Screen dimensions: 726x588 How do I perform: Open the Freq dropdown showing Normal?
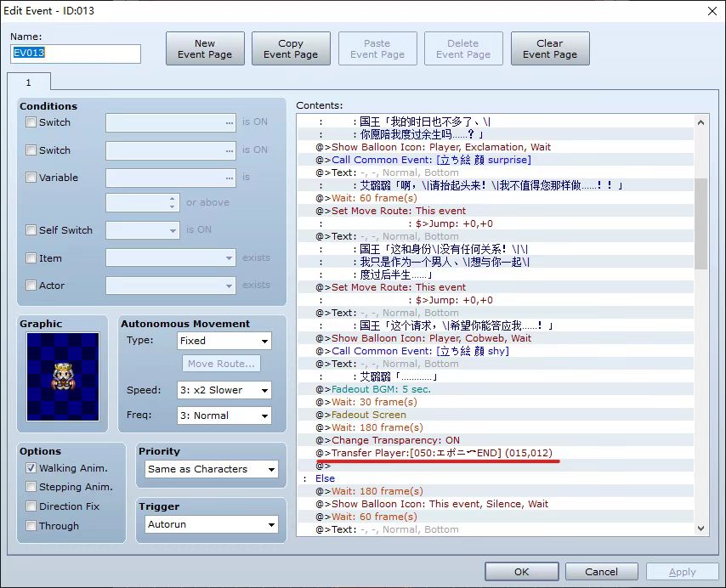[224, 416]
